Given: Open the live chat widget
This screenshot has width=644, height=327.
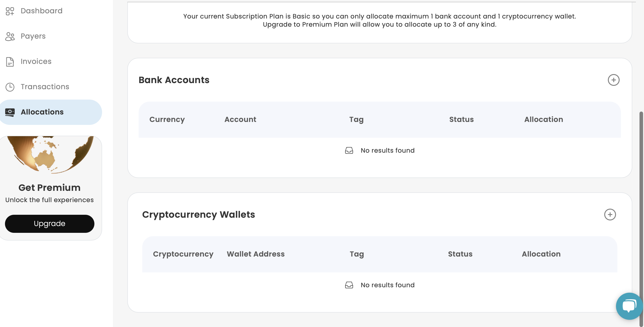Looking at the screenshot, I should coord(629,306).
